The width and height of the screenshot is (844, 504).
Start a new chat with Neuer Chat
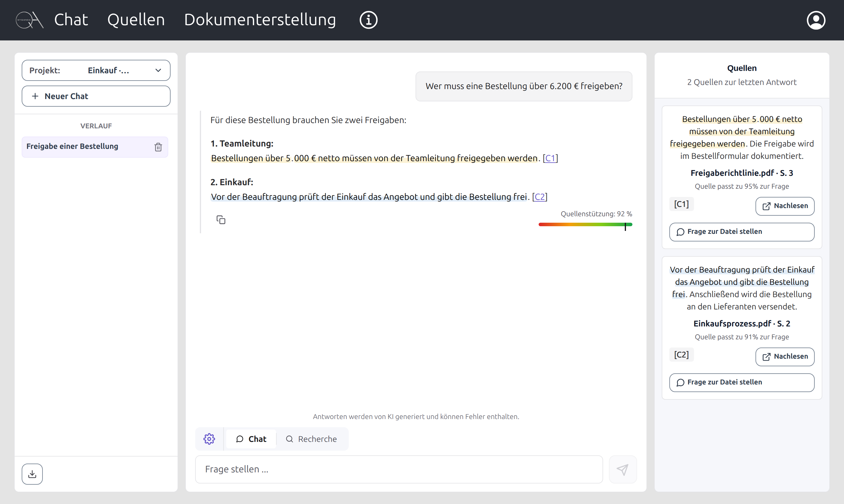(x=96, y=96)
